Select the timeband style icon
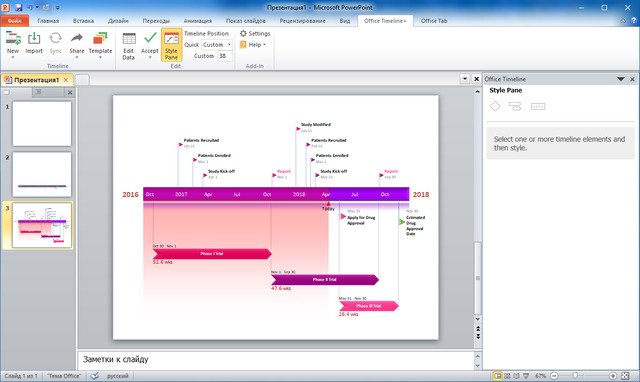Screen dimensions: 640x382 click(538, 107)
